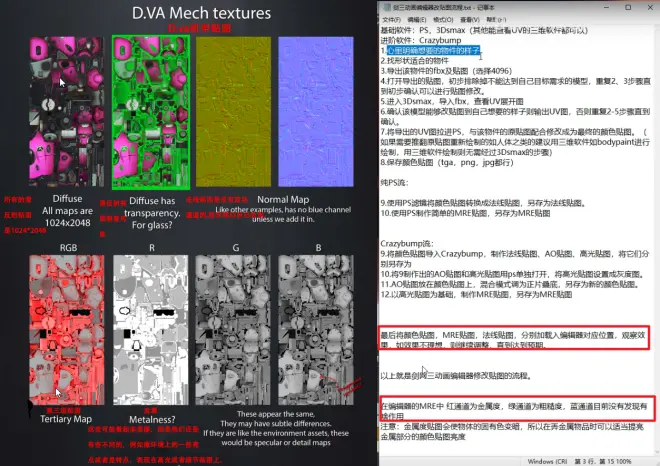Click the 'For glass?' caption text
This screenshot has height=466, width=660.
(x=152, y=225)
